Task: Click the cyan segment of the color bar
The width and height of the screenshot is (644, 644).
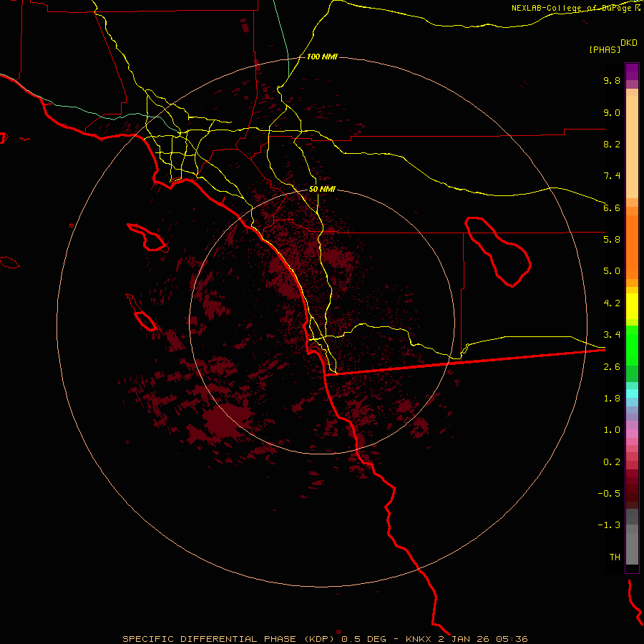Action: [x=632, y=393]
